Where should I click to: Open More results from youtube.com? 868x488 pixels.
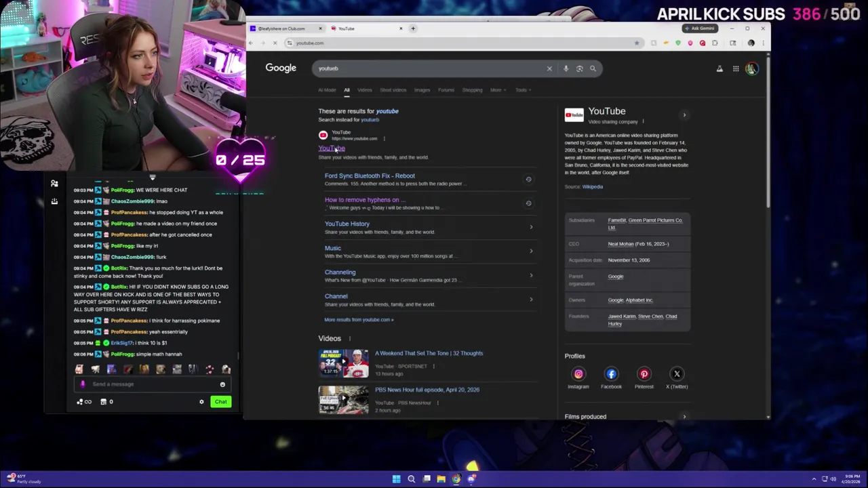point(359,320)
